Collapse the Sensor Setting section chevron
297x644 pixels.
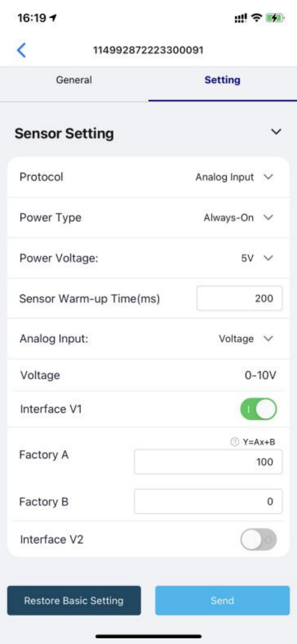tap(276, 132)
